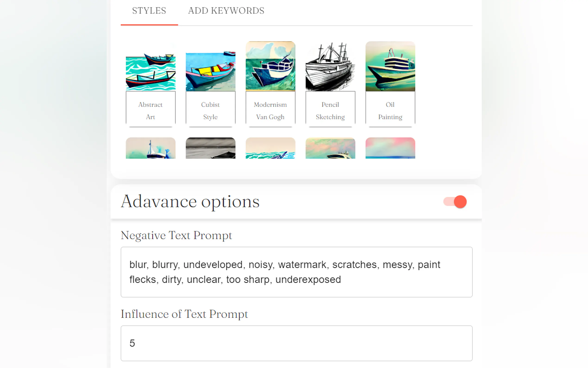Click the Abstract Art label button

point(150,111)
